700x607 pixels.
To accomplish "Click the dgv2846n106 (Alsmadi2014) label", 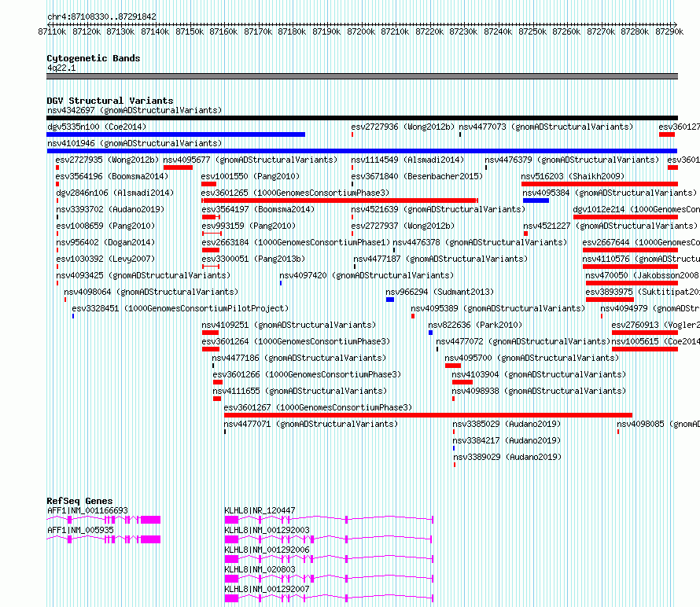I will 115,193.
